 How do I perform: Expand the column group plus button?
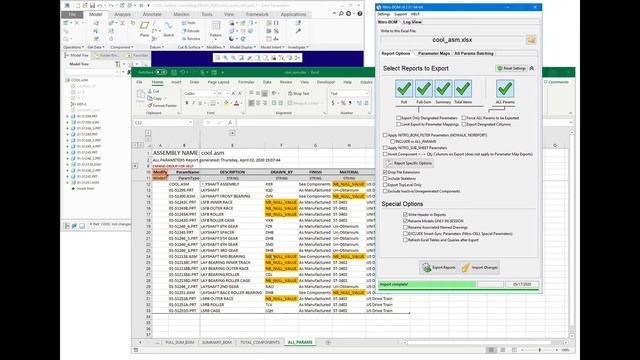[232, 133]
